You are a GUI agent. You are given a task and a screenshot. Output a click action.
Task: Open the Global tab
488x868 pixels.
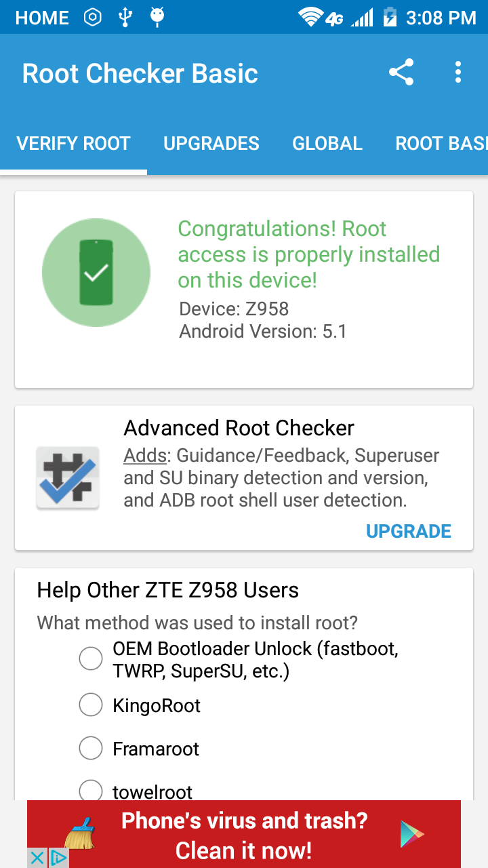click(327, 144)
